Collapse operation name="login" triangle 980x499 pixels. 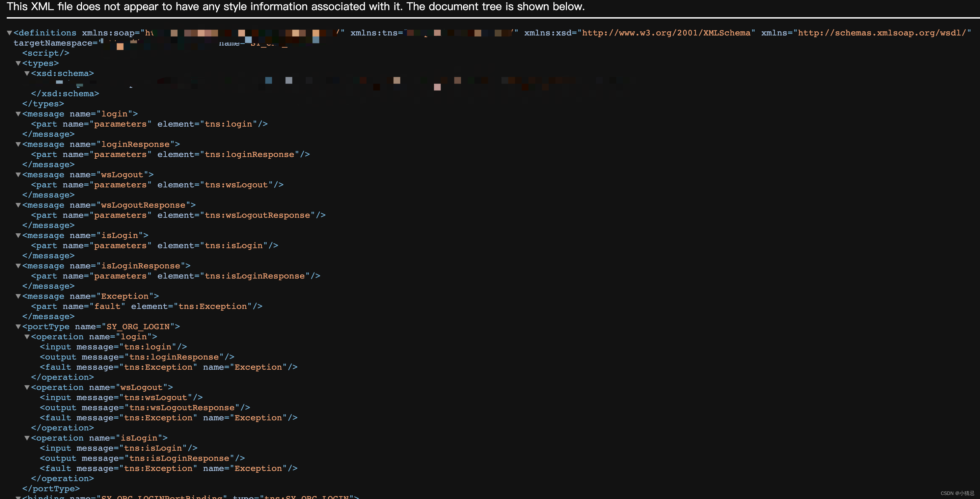(x=27, y=337)
